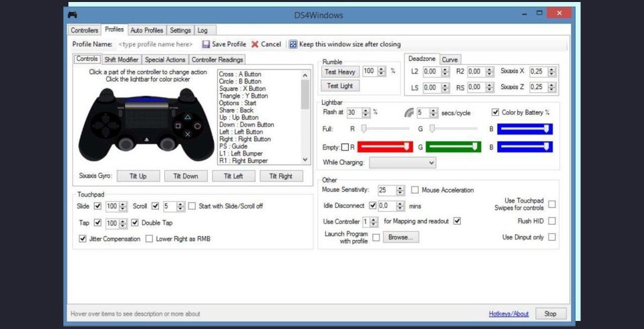The height and width of the screenshot is (329, 644).
Task: Click the DS4Windows controller icon in title bar
Action: pos(73,15)
